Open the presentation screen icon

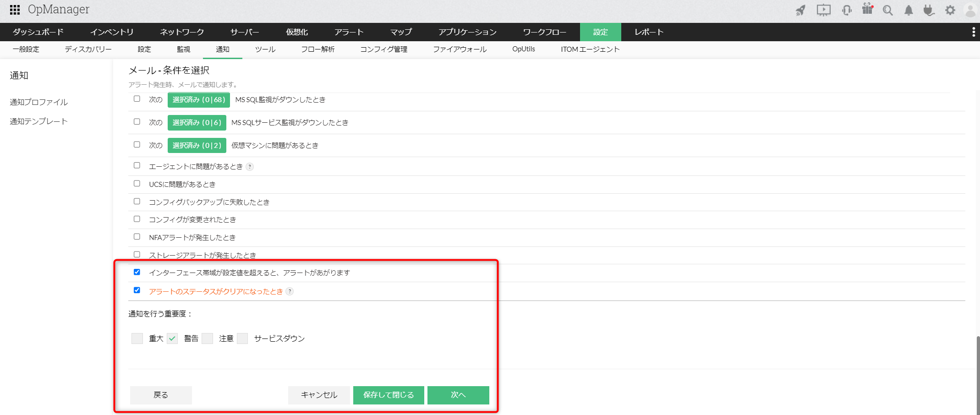point(823,10)
